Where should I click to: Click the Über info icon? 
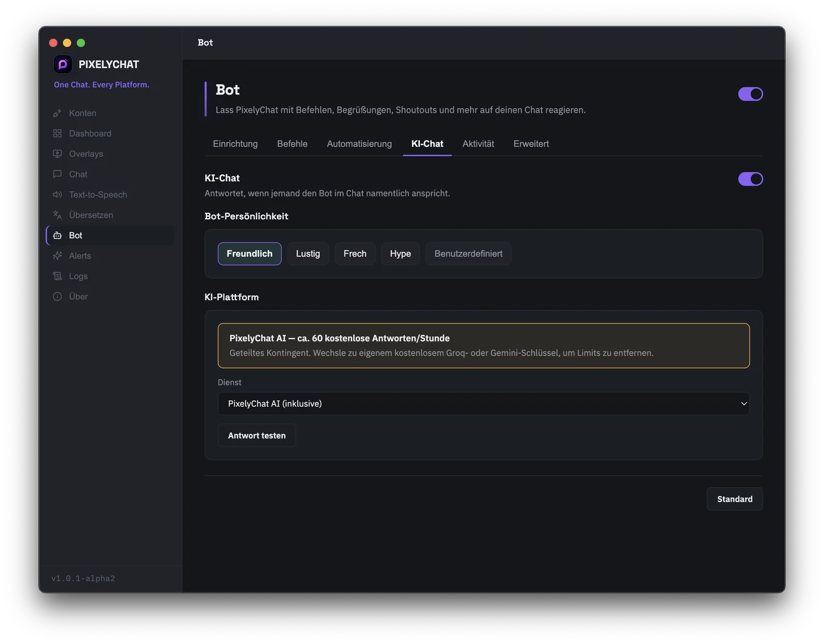click(57, 297)
